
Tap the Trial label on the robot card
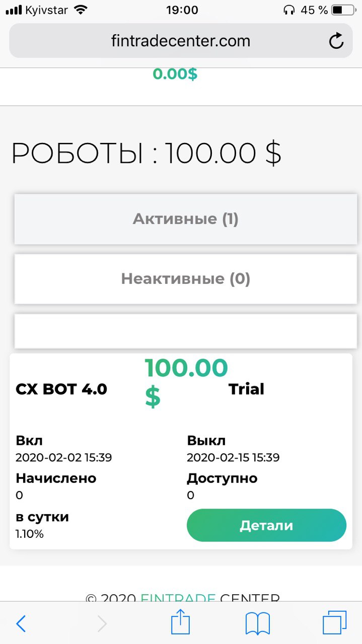[x=246, y=389]
